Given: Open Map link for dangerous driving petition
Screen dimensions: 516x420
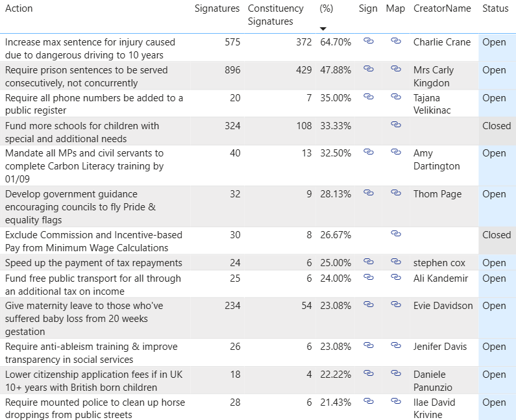Looking at the screenshot, I should [x=395, y=41].
